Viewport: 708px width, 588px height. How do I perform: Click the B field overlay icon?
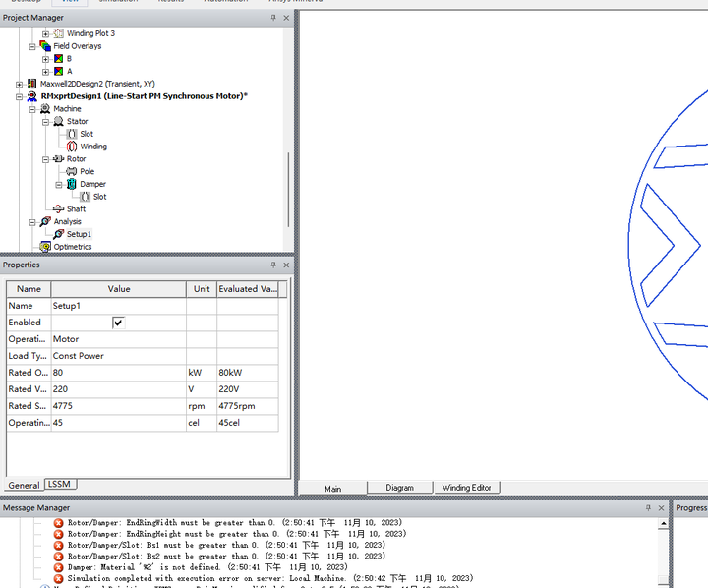(59, 59)
